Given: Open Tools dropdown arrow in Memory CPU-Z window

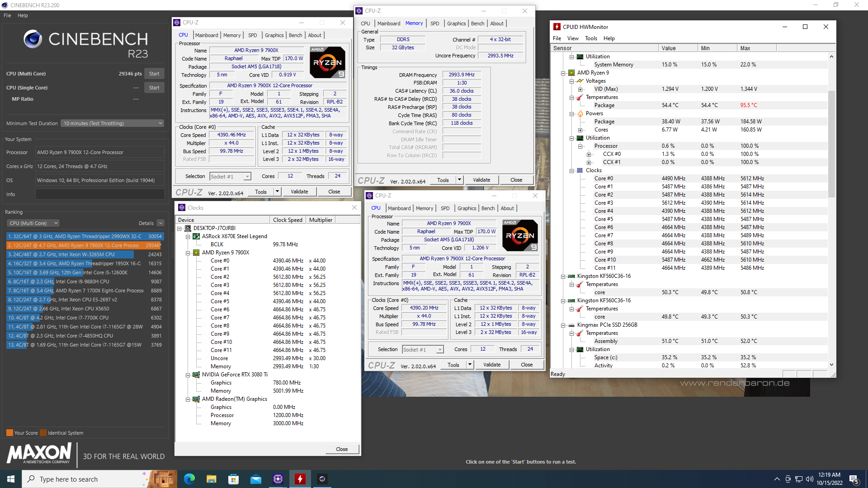Looking at the screenshot, I should [459, 180].
